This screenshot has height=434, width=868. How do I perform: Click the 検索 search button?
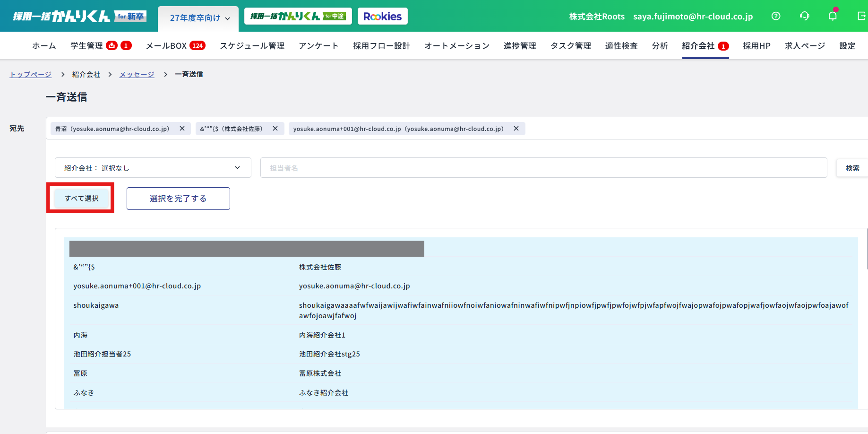coord(852,168)
